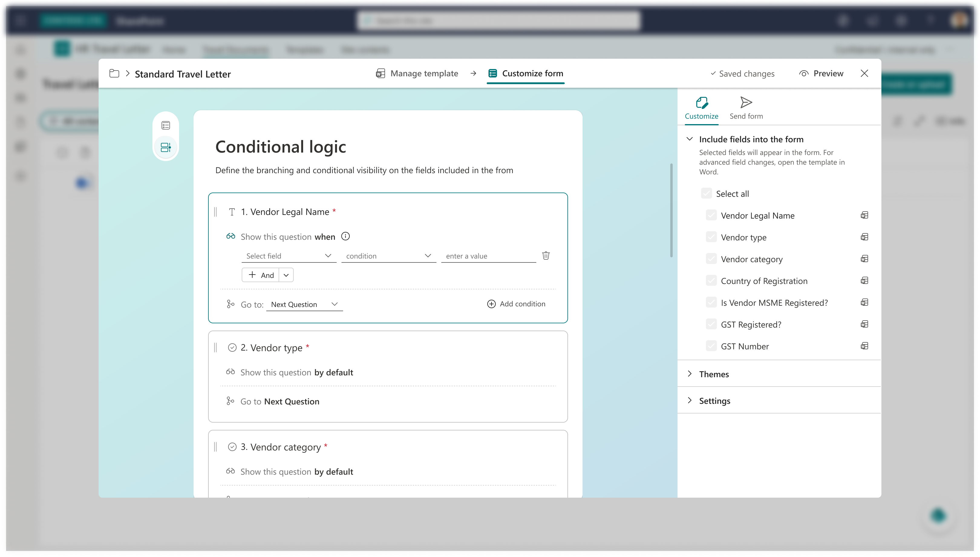Toggle GST Number checkbox

(x=711, y=346)
